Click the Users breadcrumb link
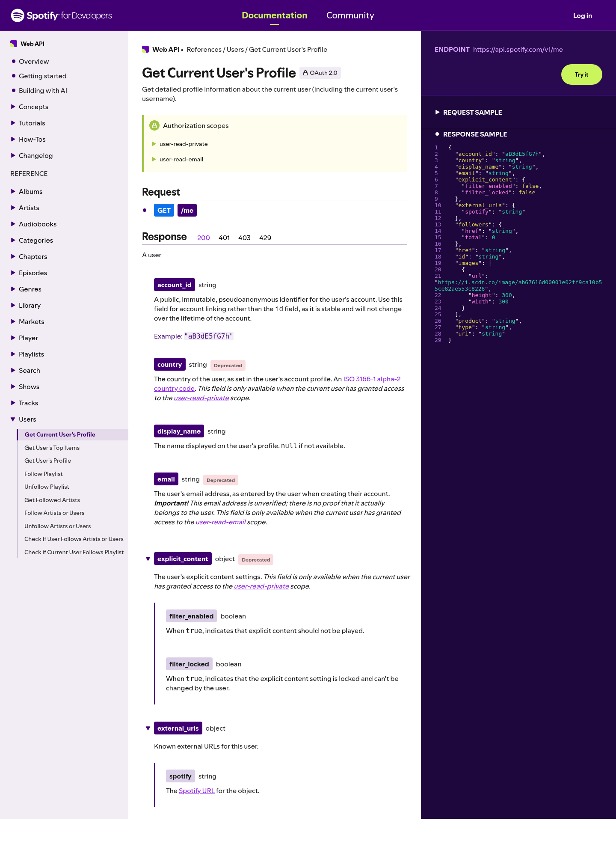Viewport: 616px width, 856px height. (235, 49)
